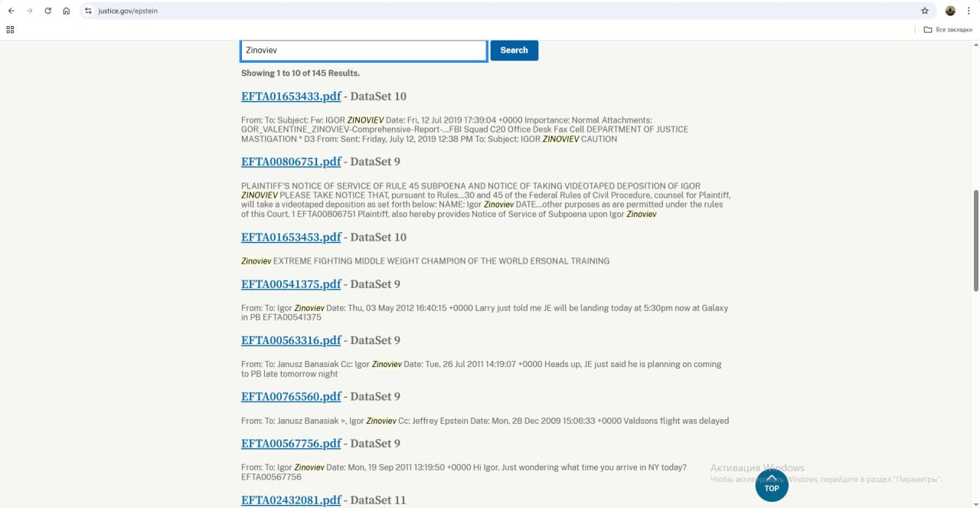Open EFTA01653433.pdf result link
The height and width of the screenshot is (508, 980).
(291, 97)
